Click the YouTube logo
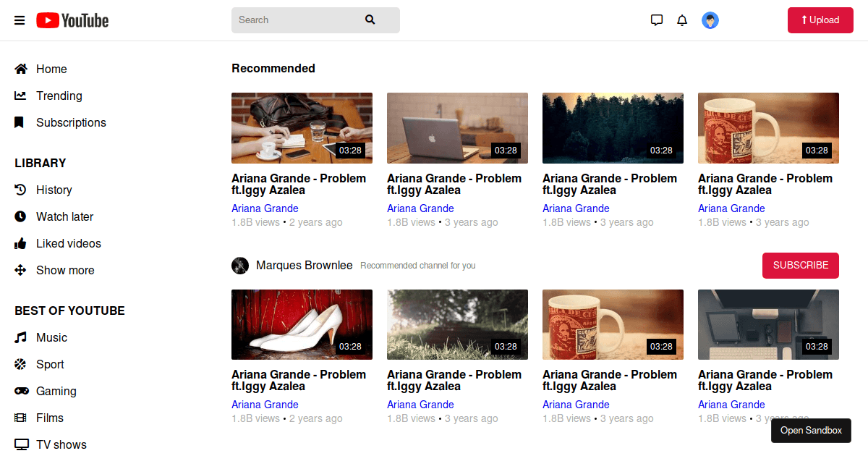 pos(72,20)
